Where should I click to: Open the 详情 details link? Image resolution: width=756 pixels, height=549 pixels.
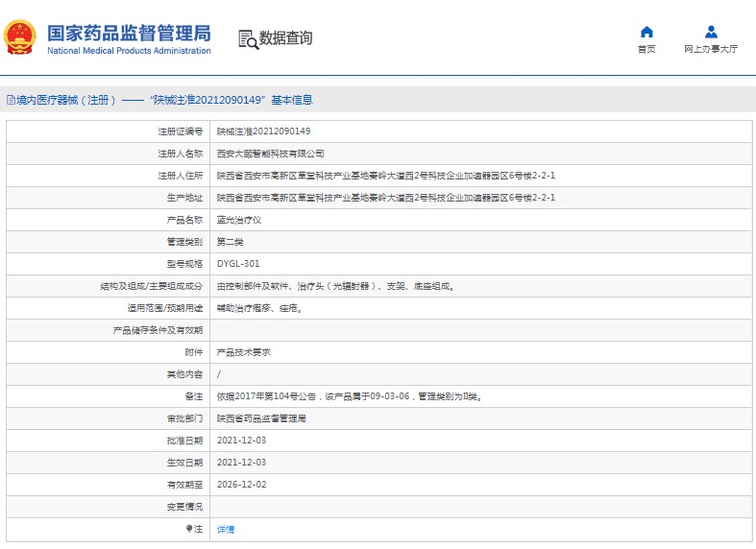click(x=226, y=529)
